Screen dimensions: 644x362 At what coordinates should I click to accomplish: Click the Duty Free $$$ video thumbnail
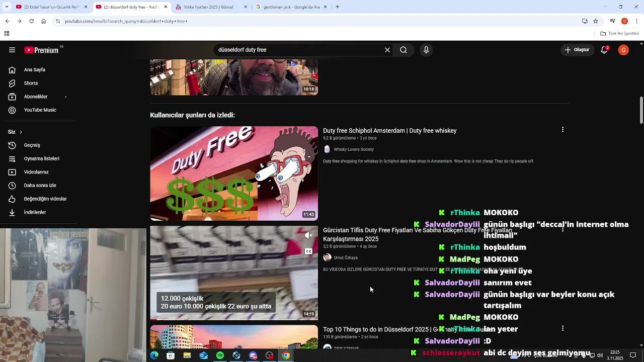pyautogui.click(x=234, y=173)
